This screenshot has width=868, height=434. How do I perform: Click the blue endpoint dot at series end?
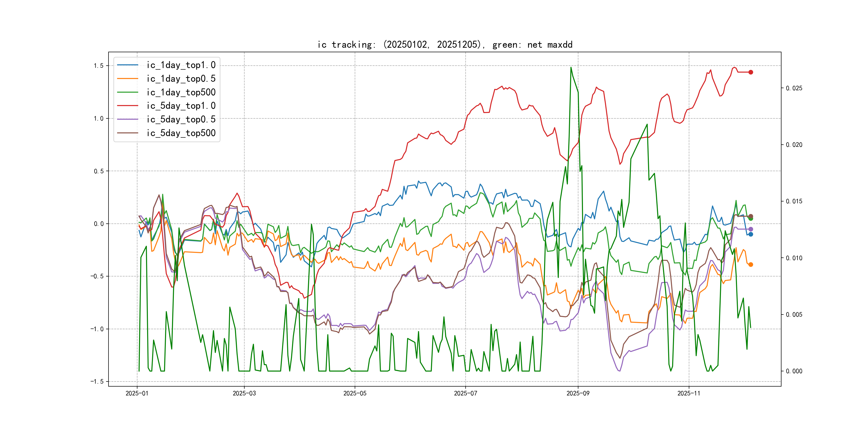[751, 234]
